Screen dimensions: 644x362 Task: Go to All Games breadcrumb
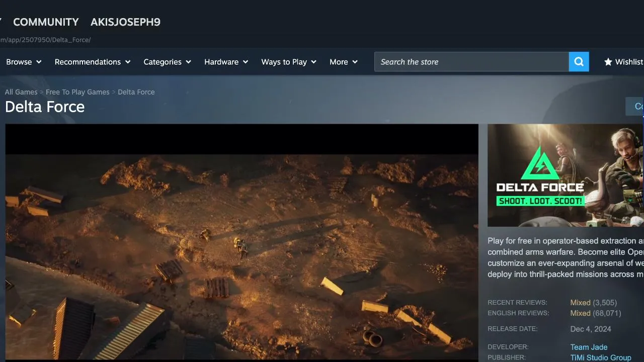pyautogui.click(x=21, y=92)
